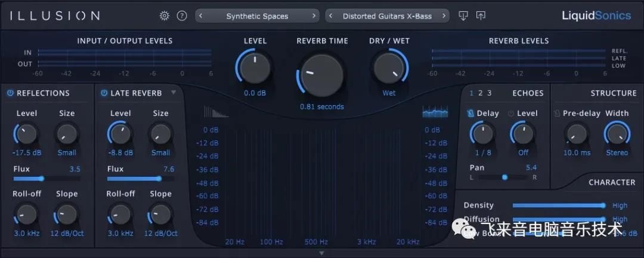The width and height of the screenshot is (644, 258).
Task: Expand the LATE REVERB dropdown triangle
Action: pyautogui.click(x=174, y=93)
